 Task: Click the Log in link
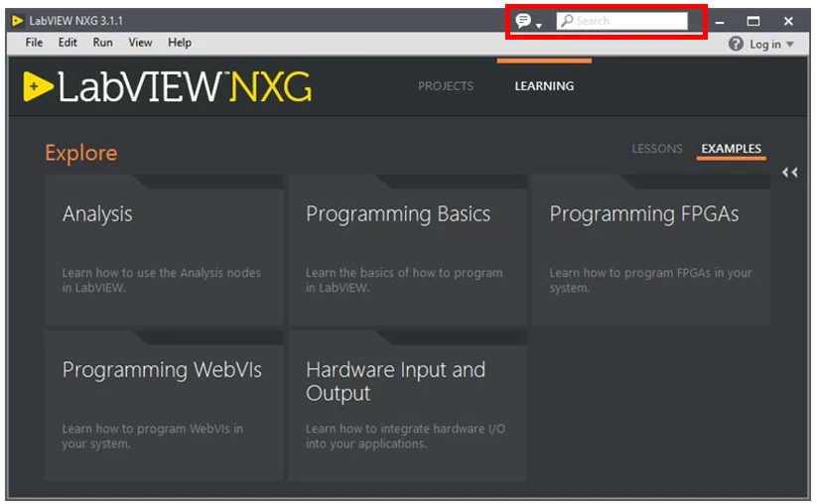point(765,45)
